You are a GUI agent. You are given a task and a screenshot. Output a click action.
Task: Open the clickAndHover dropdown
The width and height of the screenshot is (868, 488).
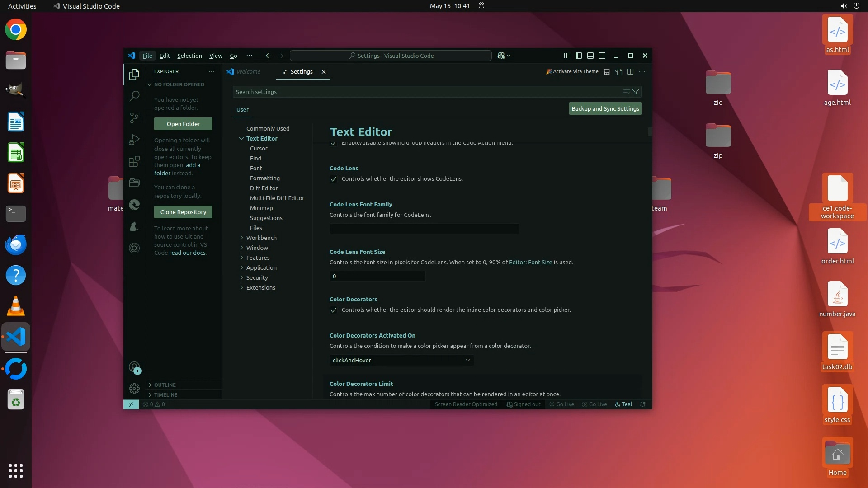tap(401, 360)
